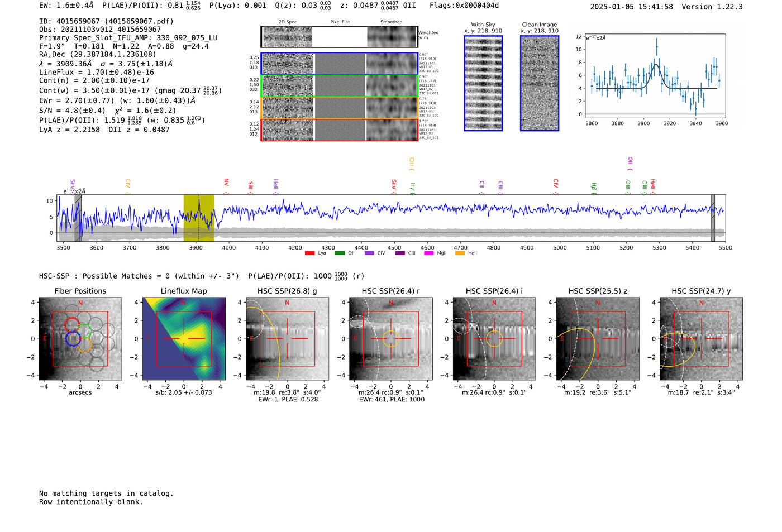The height and width of the screenshot is (532, 782).
Task: Click the red CIV marker near 5000 Å
Action: point(556,186)
